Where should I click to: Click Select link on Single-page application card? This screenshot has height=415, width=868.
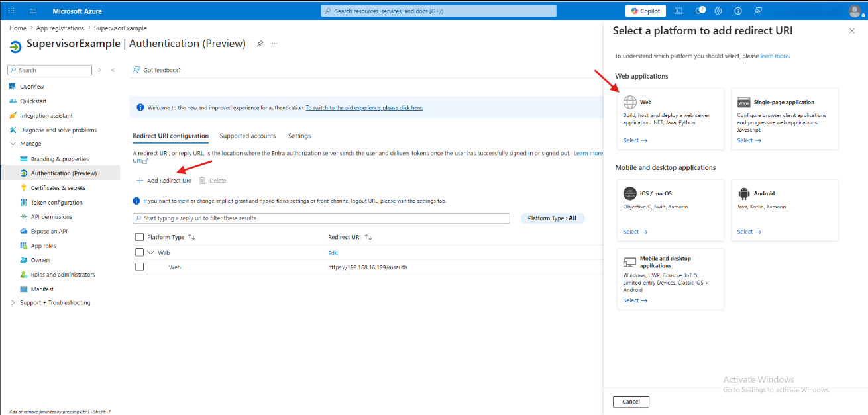(x=749, y=140)
